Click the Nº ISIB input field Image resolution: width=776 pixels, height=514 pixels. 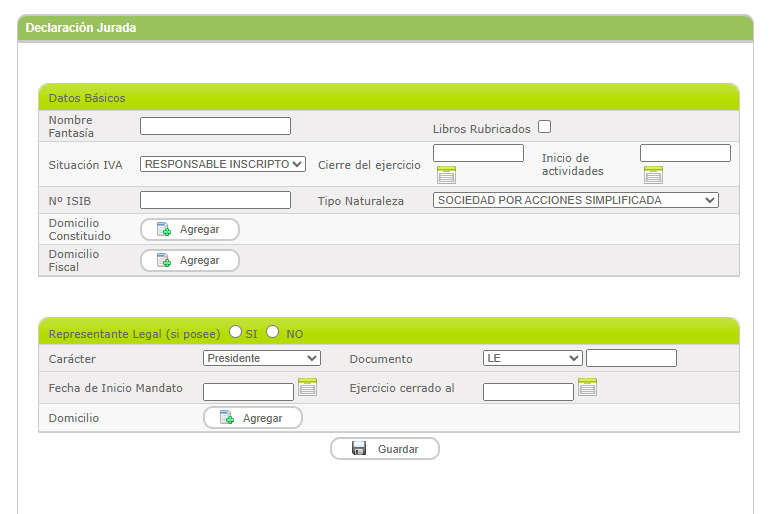(x=215, y=200)
